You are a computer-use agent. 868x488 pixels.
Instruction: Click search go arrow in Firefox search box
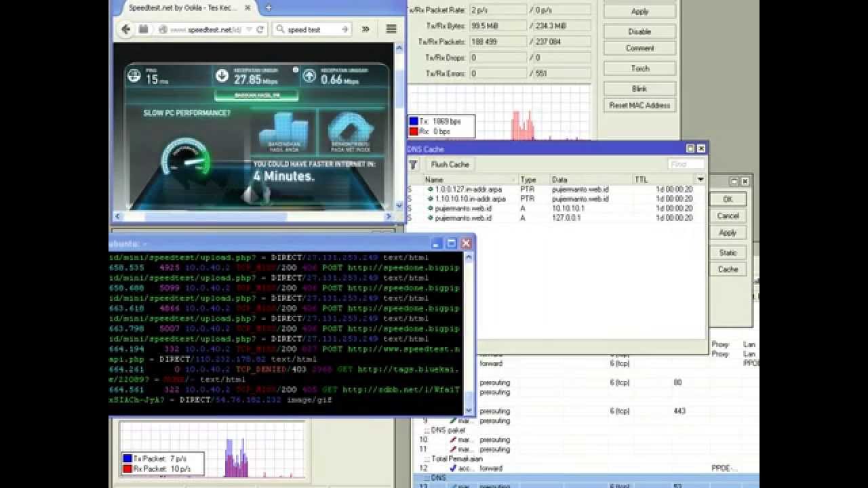coord(344,29)
